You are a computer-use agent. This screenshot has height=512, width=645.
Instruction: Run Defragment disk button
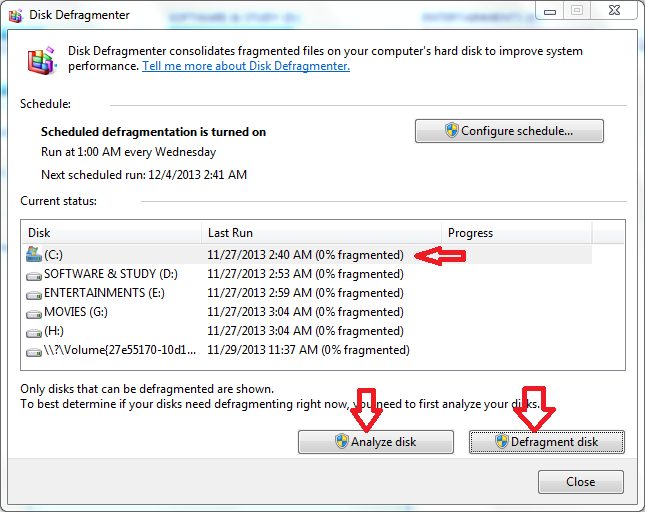point(547,442)
